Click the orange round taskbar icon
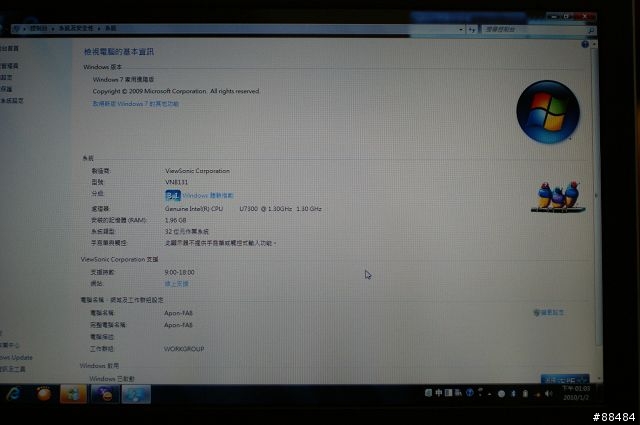 44,394
